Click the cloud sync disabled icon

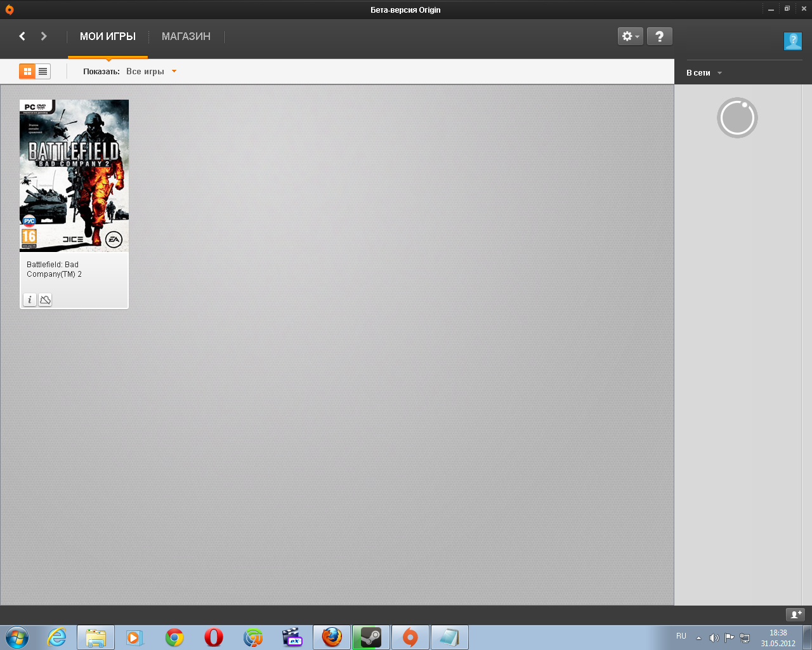pyautogui.click(x=45, y=300)
